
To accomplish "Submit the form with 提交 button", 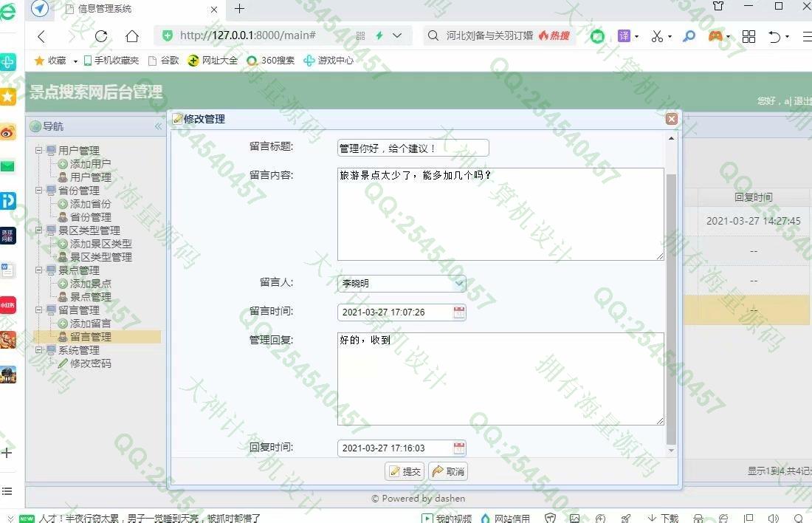I will click(405, 471).
